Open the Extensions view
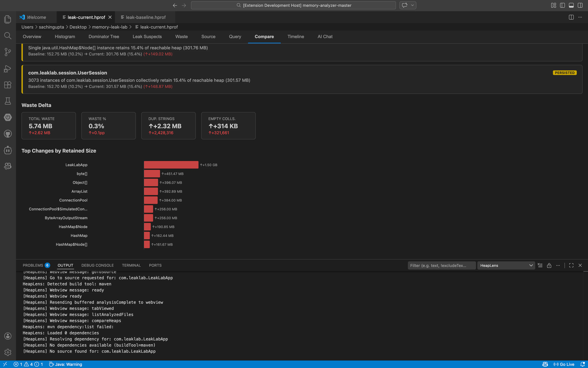The height and width of the screenshot is (368, 588). pos(7,85)
